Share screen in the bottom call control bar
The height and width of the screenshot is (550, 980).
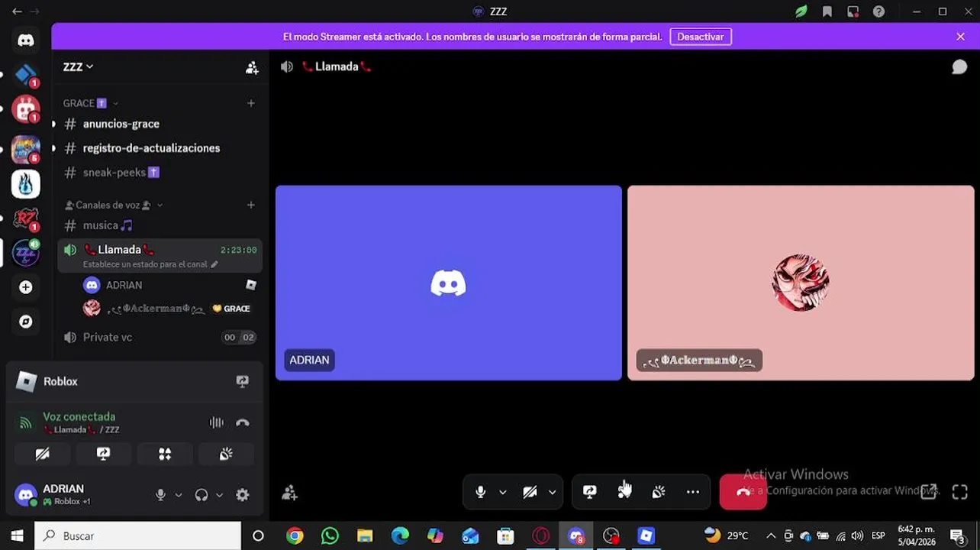point(590,492)
